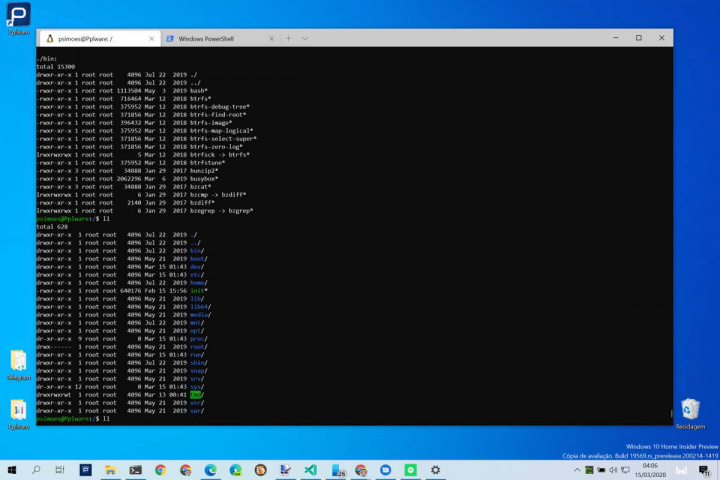Expand the terminal profiles dropdown chevron

[305, 38]
